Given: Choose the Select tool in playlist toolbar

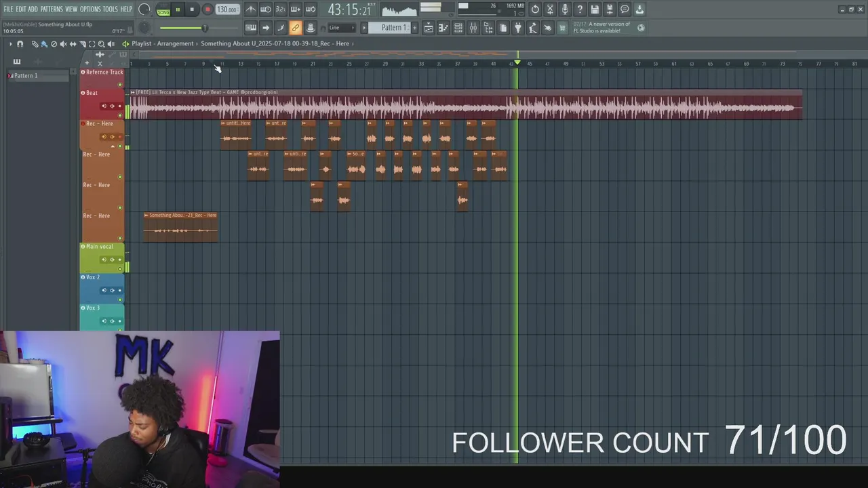Looking at the screenshot, I should coord(92,43).
